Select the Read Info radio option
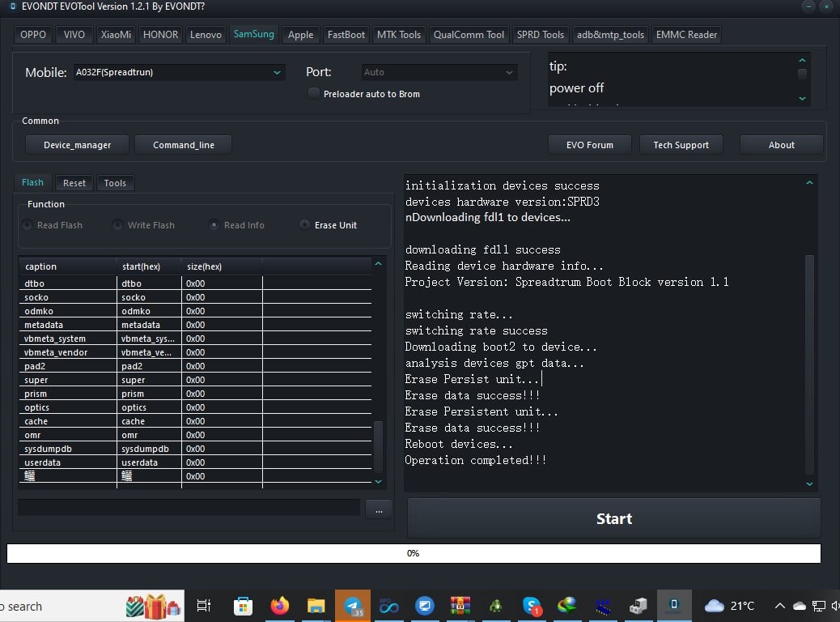The width and height of the screenshot is (840, 622). (x=214, y=224)
